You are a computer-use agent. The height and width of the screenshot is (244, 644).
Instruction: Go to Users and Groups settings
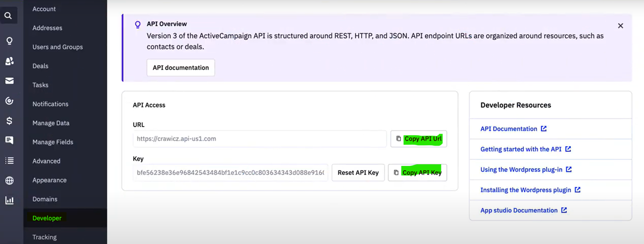[x=57, y=47]
